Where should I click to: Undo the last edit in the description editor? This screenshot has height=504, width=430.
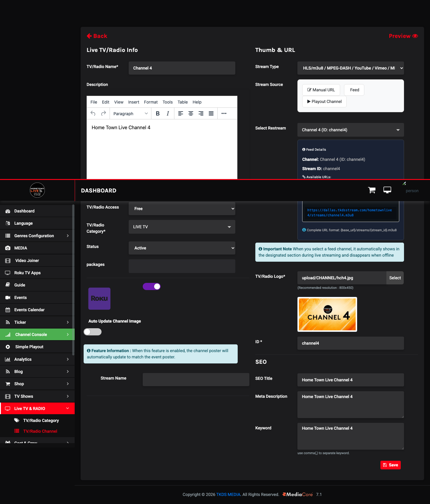[x=93, y=113]
